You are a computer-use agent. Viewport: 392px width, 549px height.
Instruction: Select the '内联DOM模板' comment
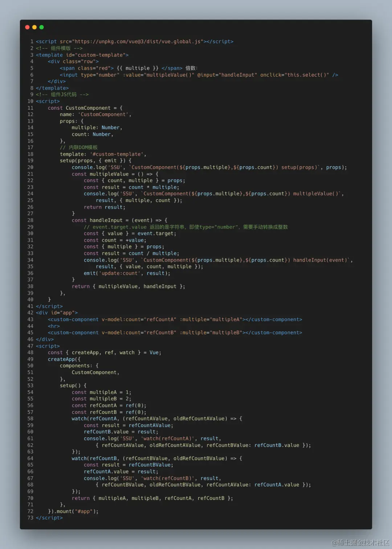point(79,148)
